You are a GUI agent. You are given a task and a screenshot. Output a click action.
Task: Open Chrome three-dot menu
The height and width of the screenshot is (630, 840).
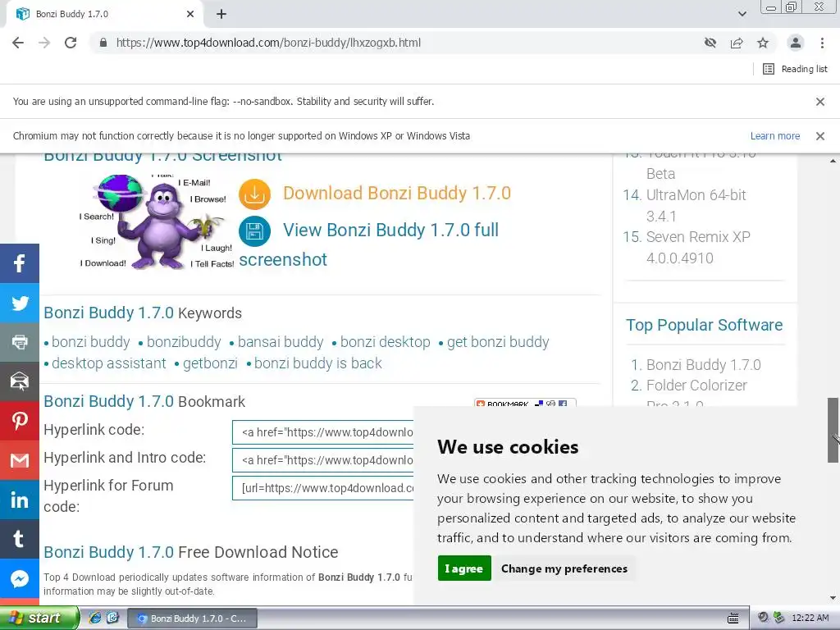(822, 43)
